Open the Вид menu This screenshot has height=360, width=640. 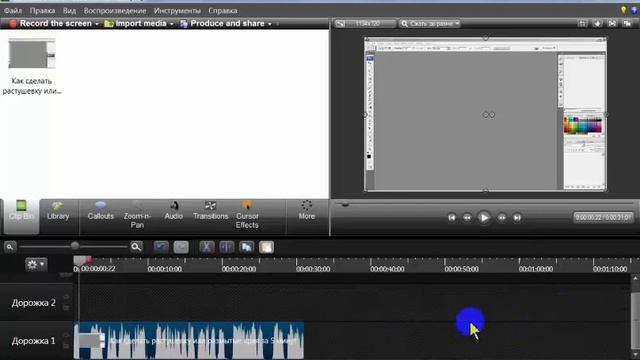(x=69, y=11)
